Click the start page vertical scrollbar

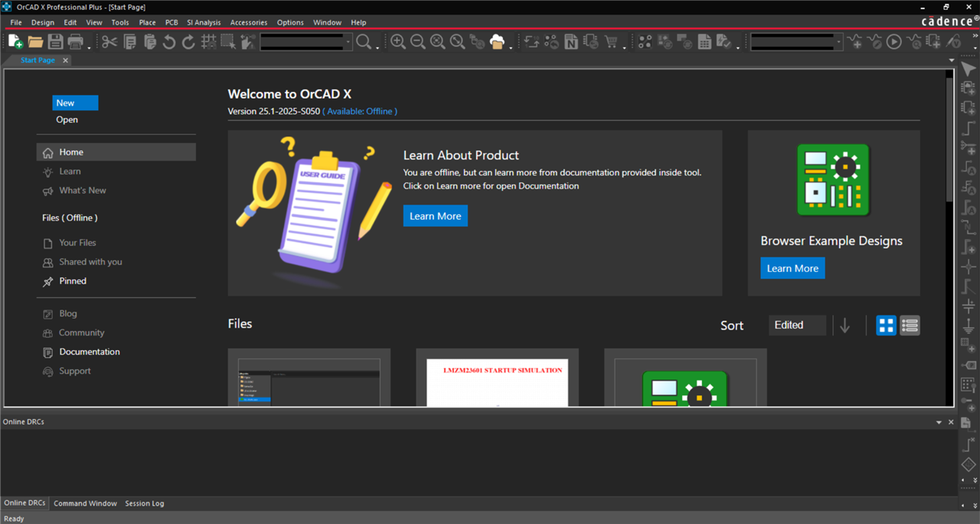coord(949,138)
